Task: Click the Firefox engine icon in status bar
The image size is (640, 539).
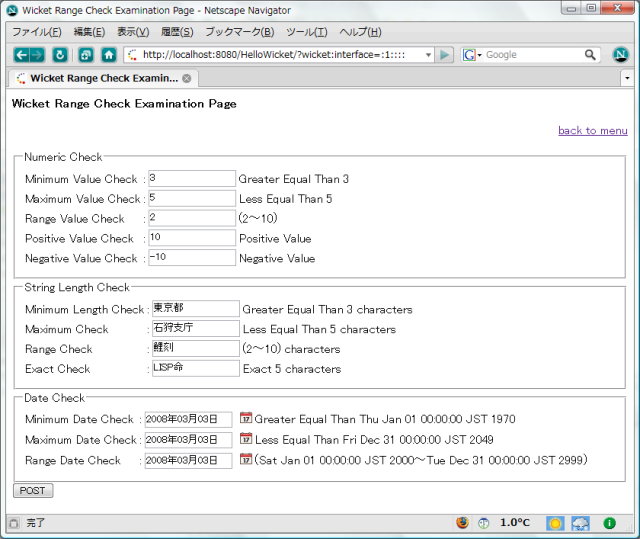Action: pyautogui.click(x=462, y=523)
